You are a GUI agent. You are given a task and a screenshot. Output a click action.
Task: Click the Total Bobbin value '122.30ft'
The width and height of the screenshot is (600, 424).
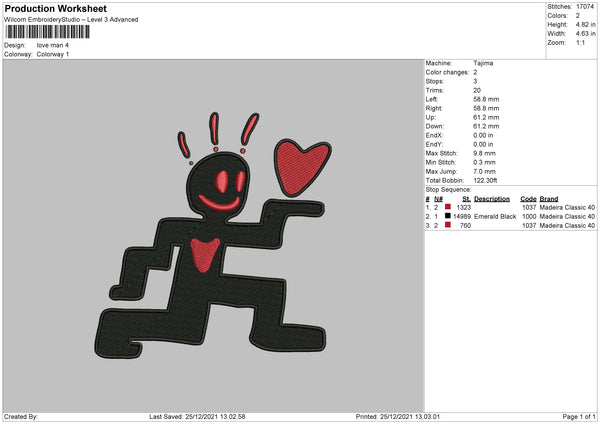pos(485,180)
